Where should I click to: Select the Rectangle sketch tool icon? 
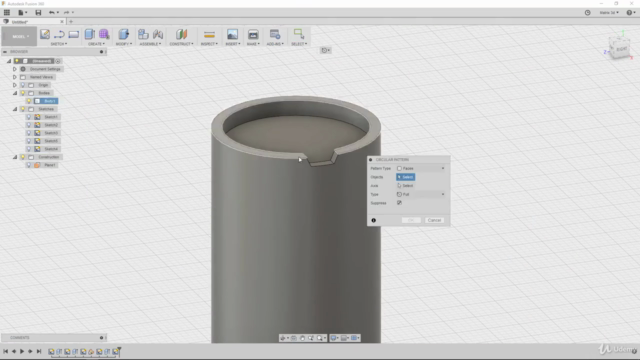click(x=74, y=34)
